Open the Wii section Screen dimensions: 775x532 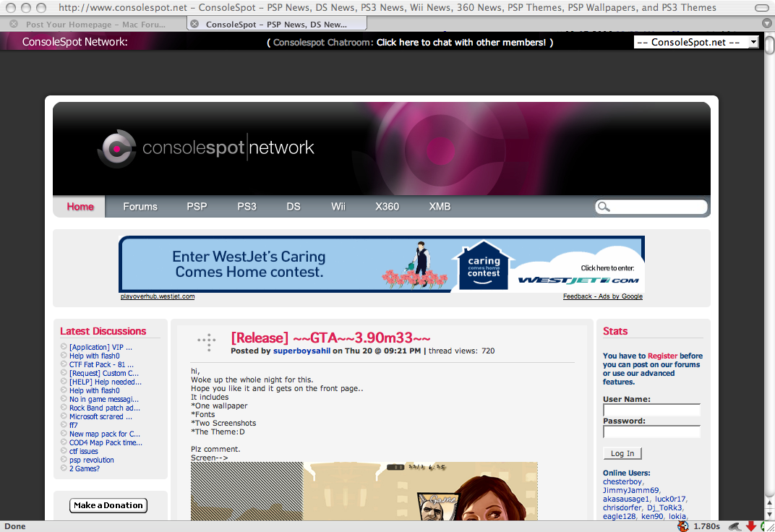tap(338, 207)
